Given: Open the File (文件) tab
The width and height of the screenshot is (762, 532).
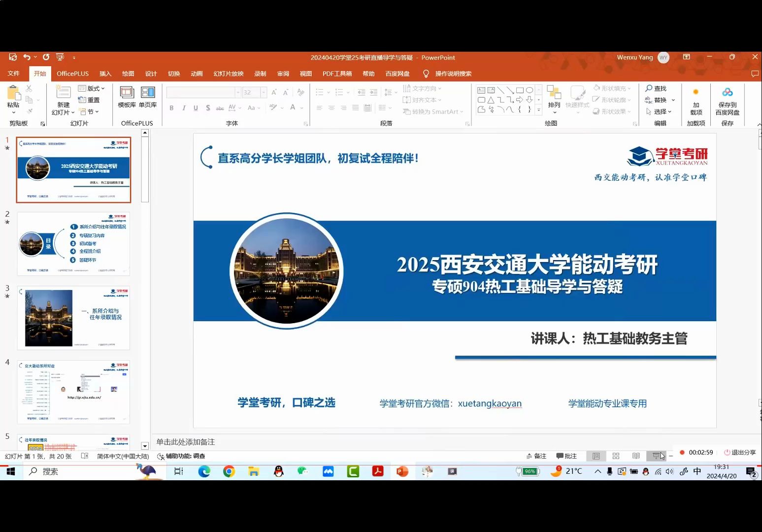Looking at the screenshot, I should point(14,73).
